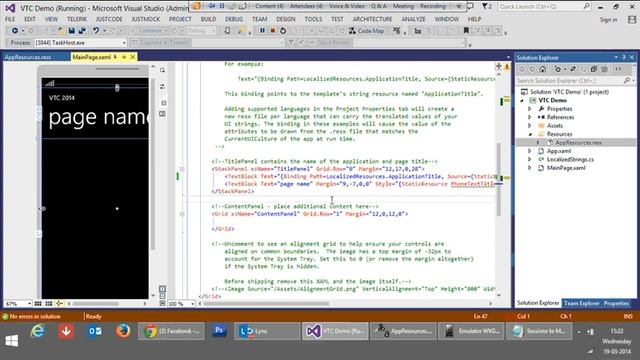Expand the References node in Solution Explorer
This screenshot has height=360, width=640.
[530, 117]
